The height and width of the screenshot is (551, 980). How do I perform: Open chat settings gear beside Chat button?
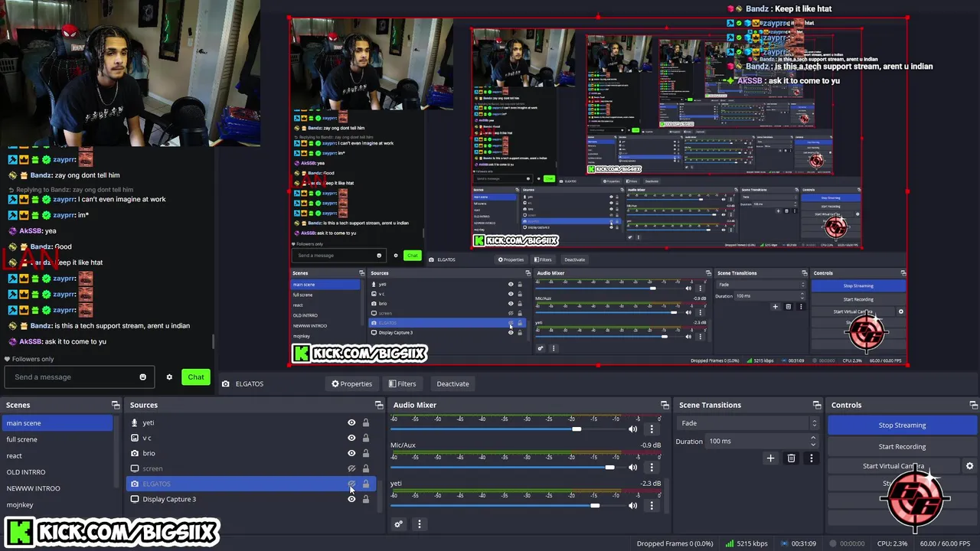point(169,377)
